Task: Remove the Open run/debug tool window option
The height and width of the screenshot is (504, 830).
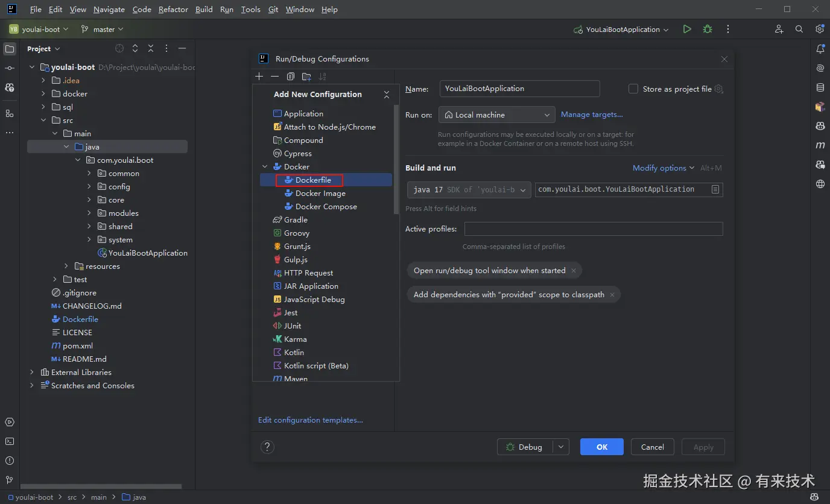Action: [x=574, y=271]
